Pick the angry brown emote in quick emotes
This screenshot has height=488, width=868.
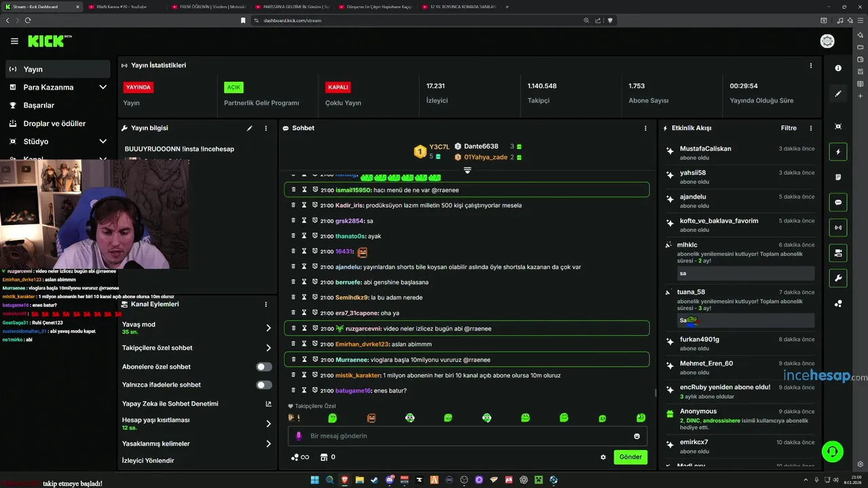(371, 418)
